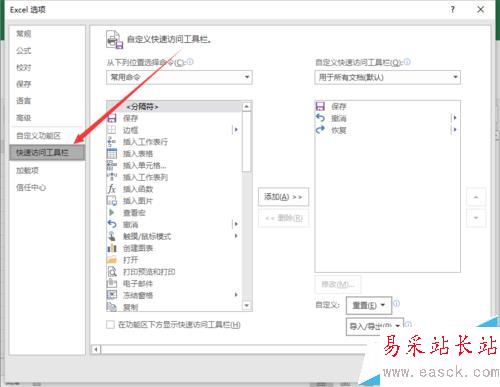Open the 导入/导出 dropdown button
Viewport: 500px width, 387px height.
[x=375, y=326]
